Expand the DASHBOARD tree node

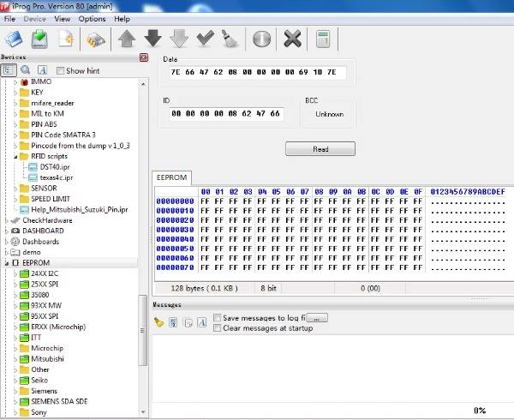tap(5, 231)
